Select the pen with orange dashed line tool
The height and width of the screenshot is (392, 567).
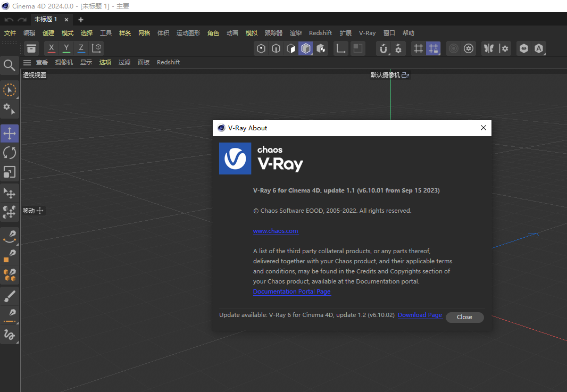(x=10, y=315)
